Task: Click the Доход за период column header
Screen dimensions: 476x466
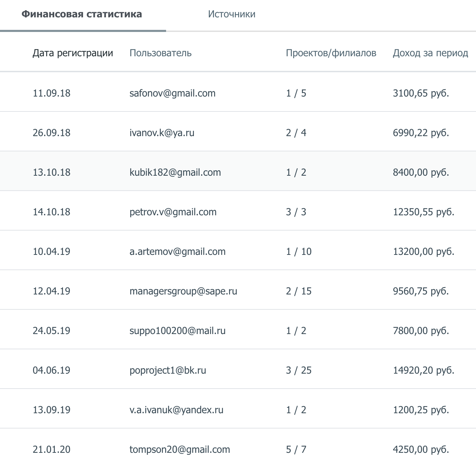Action: point(430,53)
